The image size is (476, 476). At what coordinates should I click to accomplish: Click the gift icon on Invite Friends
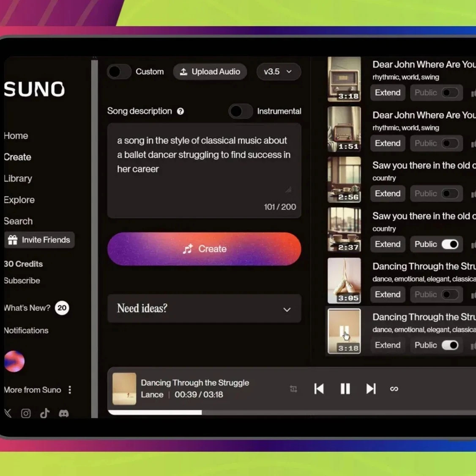click(x=13, y=240)
